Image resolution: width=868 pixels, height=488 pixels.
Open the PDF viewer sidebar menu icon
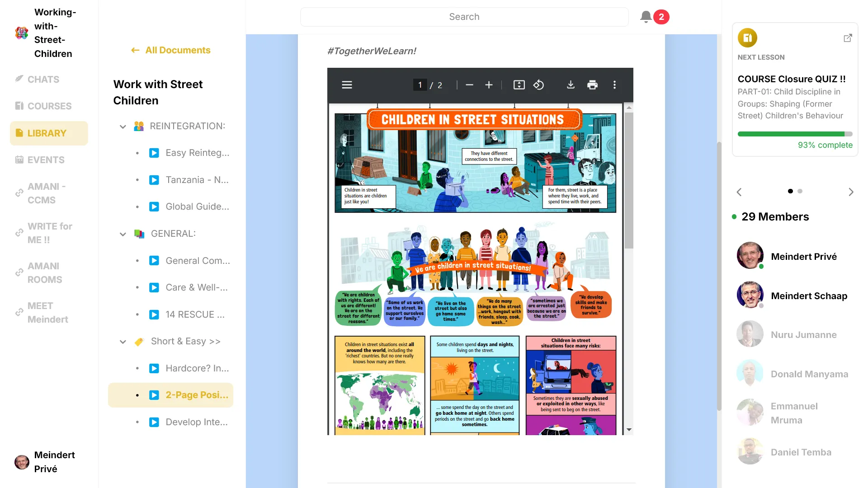[x=347, y=85]
